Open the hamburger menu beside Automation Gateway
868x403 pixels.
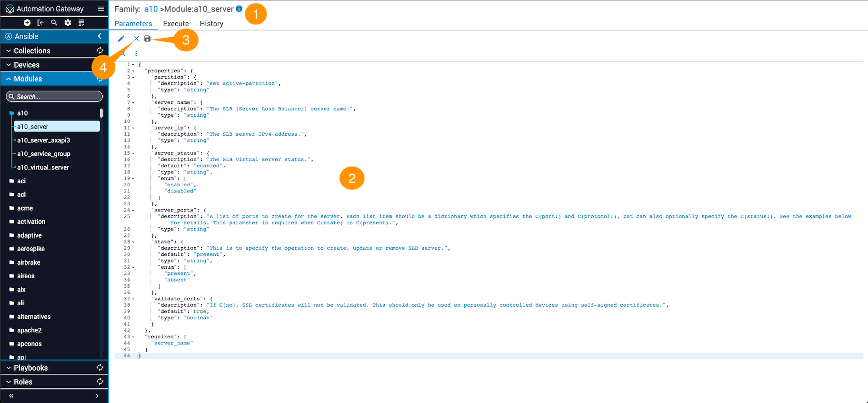click(x=101, y=9)
